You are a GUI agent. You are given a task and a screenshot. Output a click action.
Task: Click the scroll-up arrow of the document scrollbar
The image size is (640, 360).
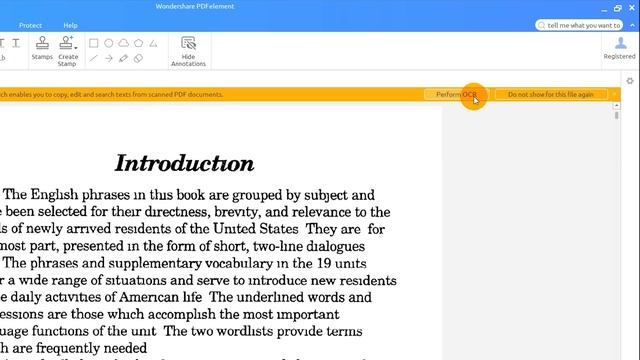click(x=616, y=106)
